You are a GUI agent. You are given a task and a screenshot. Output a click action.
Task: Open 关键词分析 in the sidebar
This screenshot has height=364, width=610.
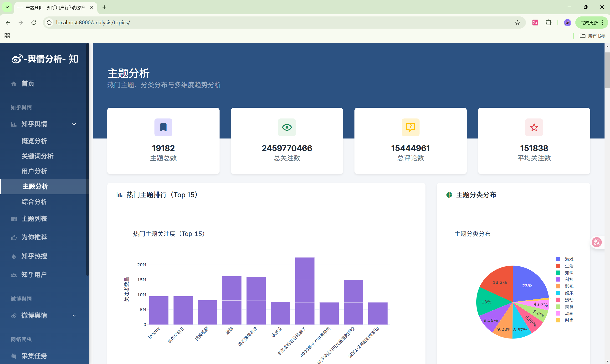coord(37,156)
